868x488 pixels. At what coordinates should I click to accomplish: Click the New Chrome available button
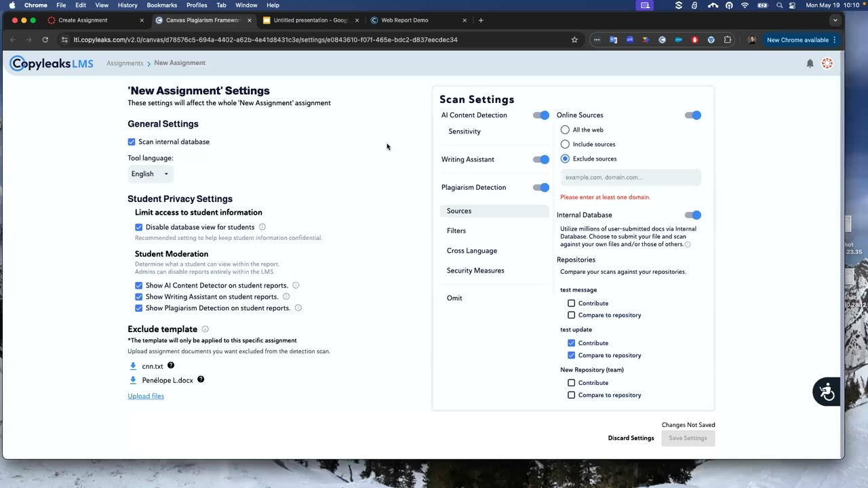(x=802, y=40)
